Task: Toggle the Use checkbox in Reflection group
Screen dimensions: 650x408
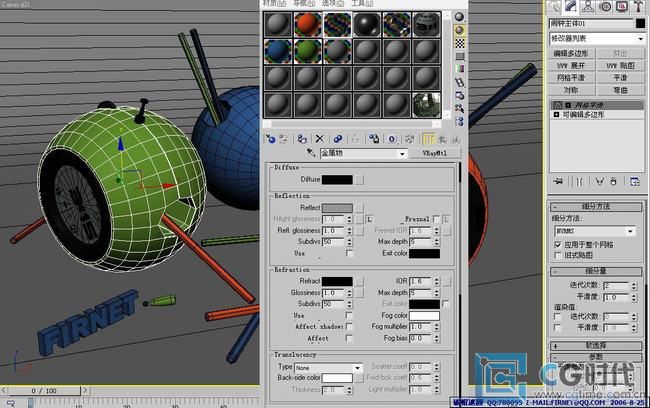Action: pos(349,253)
